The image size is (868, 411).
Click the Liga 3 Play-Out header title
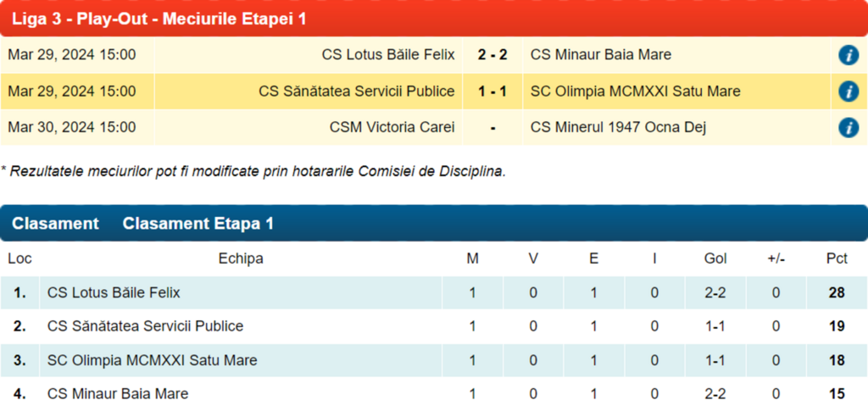(x=159, y=18)
